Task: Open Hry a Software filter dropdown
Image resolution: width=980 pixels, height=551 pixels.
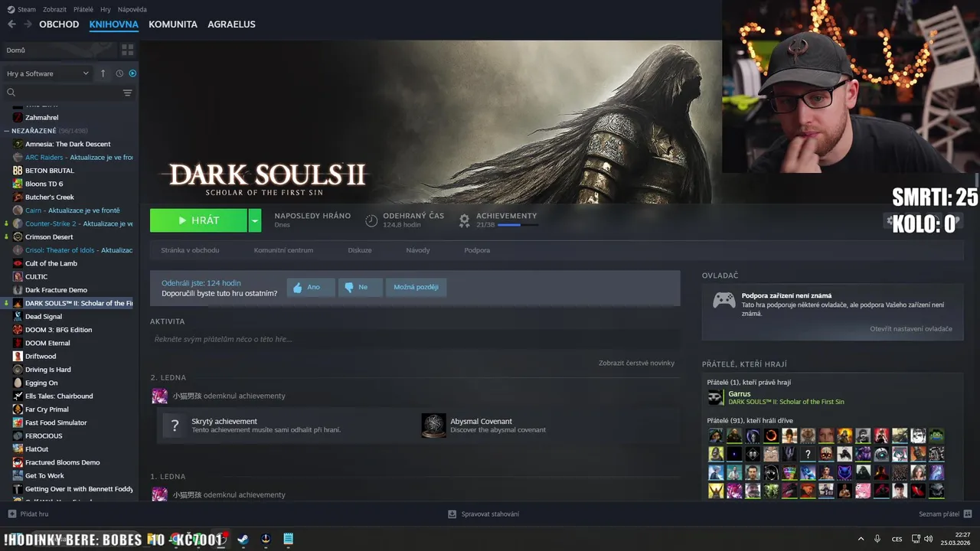Action: [47, 73]
